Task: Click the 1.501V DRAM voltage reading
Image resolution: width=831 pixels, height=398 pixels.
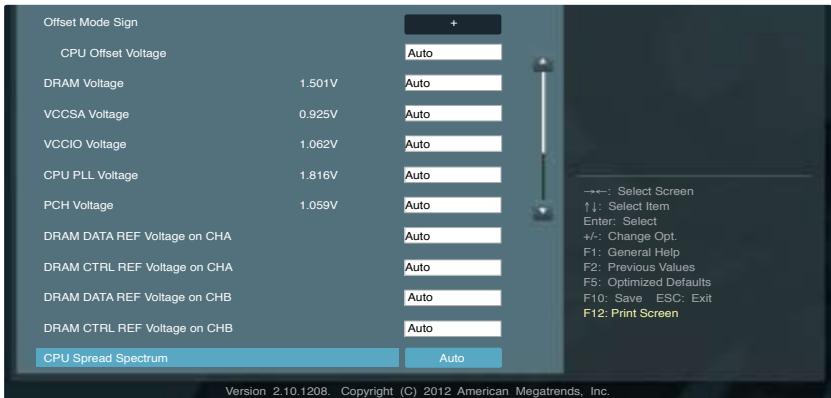Action: (x=319, y=83)
